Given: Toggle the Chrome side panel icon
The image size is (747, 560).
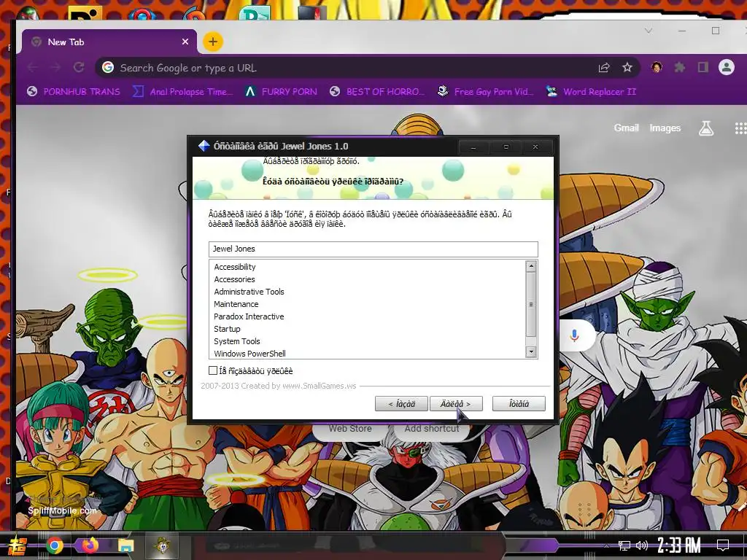Looking at the screenshot, I should [x=703, y=68].
